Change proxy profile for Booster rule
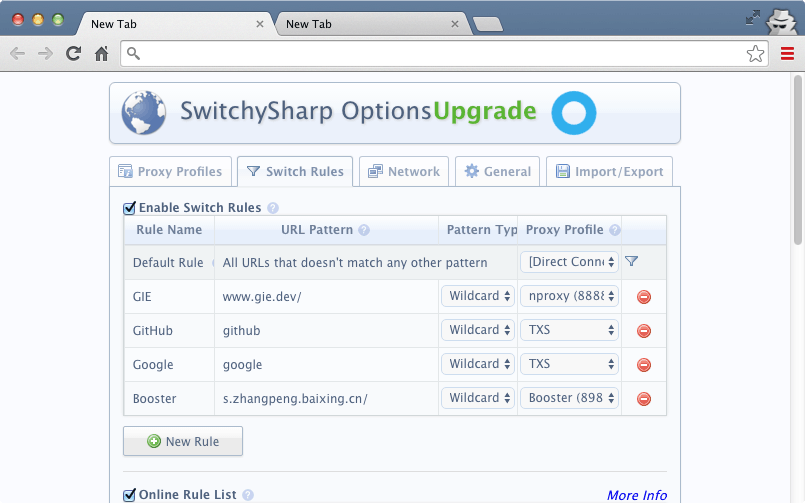This screenshot has height=503, width=805. [569, 398]
